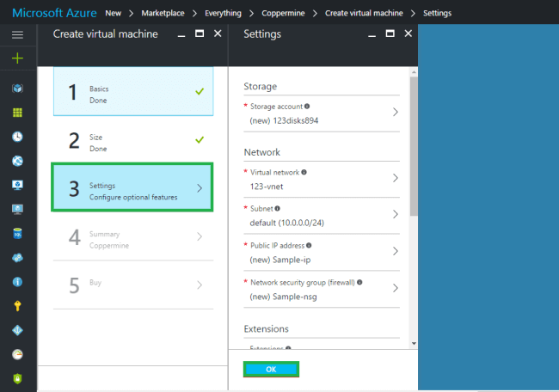Open the yellow key Subscriptions icon
559x392 pixels.
click(x=17, y=306)
